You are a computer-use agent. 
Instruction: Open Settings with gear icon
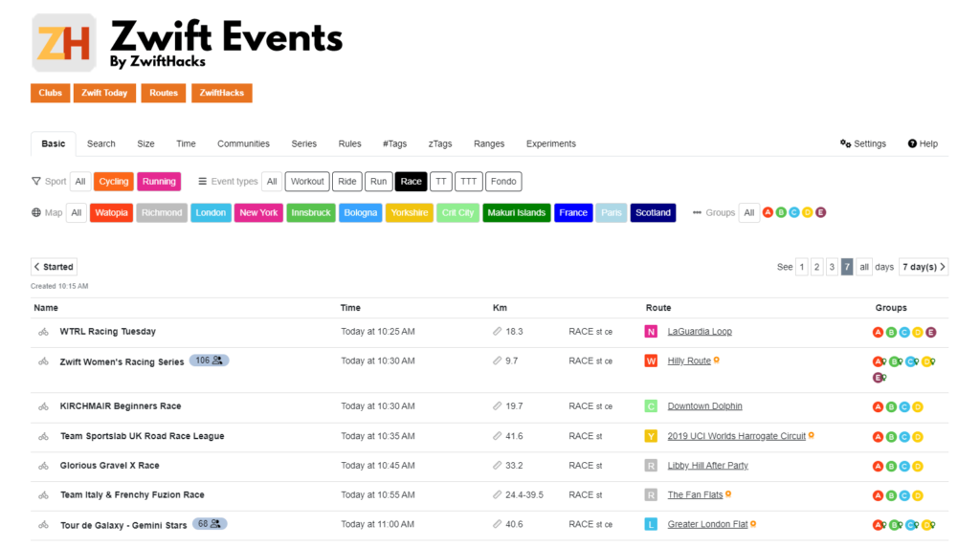coord(862,143)
